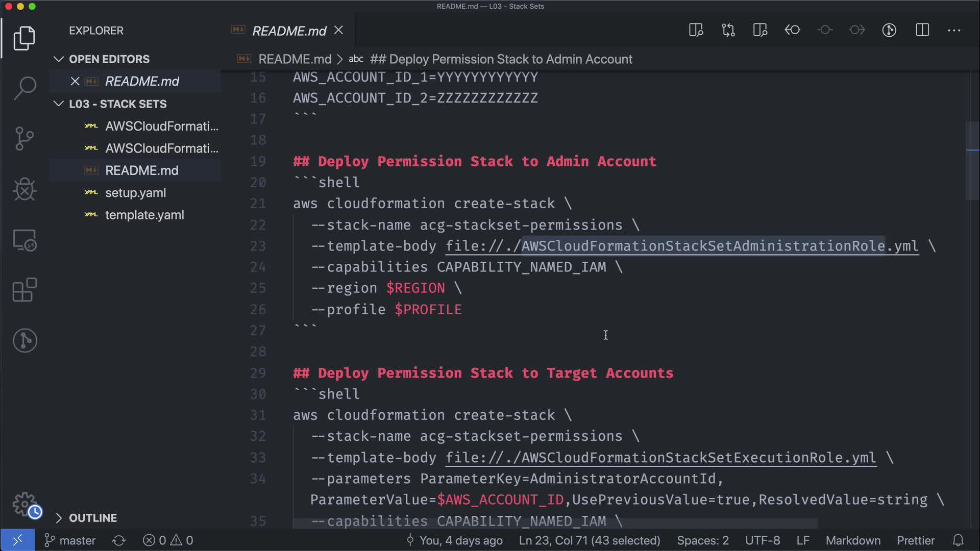Click the Split Editor Right icon

(922, 30)
